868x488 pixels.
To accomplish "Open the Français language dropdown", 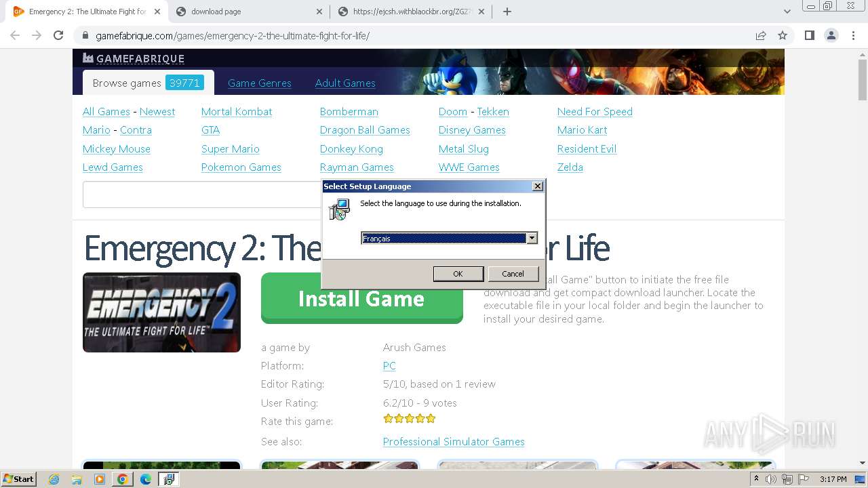I will [532, 238].
